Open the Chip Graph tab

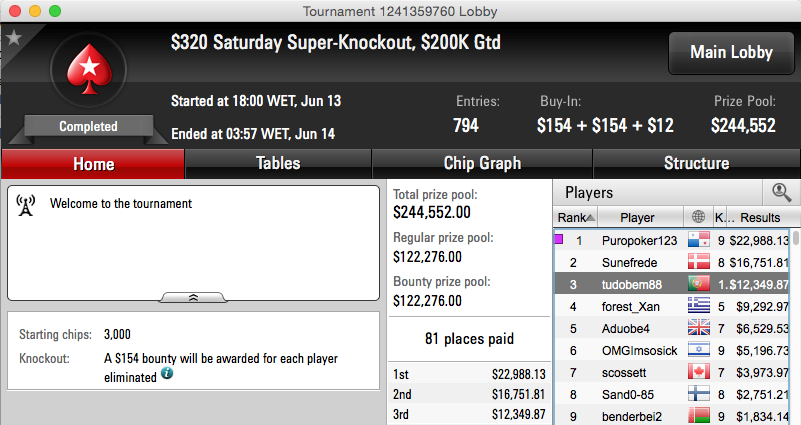pyautogui.click(x=482, y=163)
